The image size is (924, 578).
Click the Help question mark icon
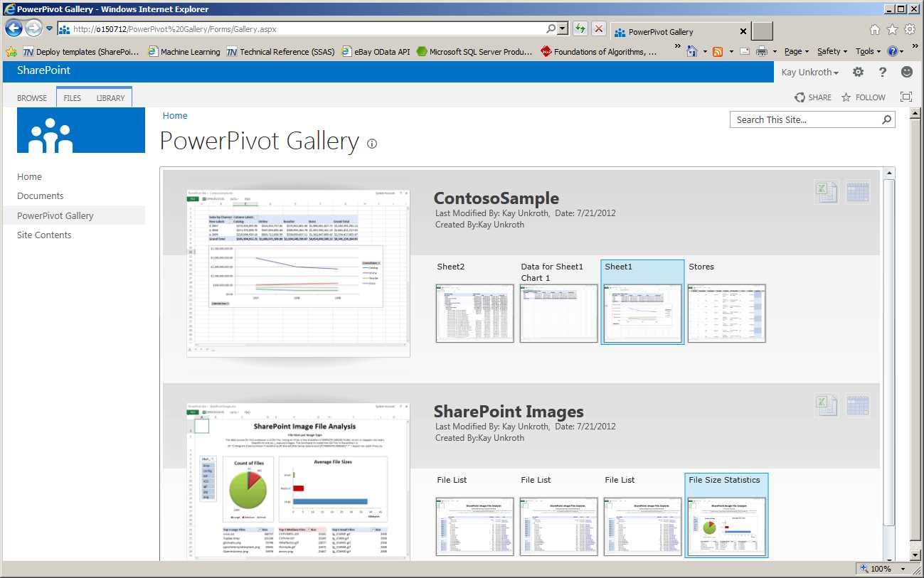pyautogui.click(x=882, y=72)
